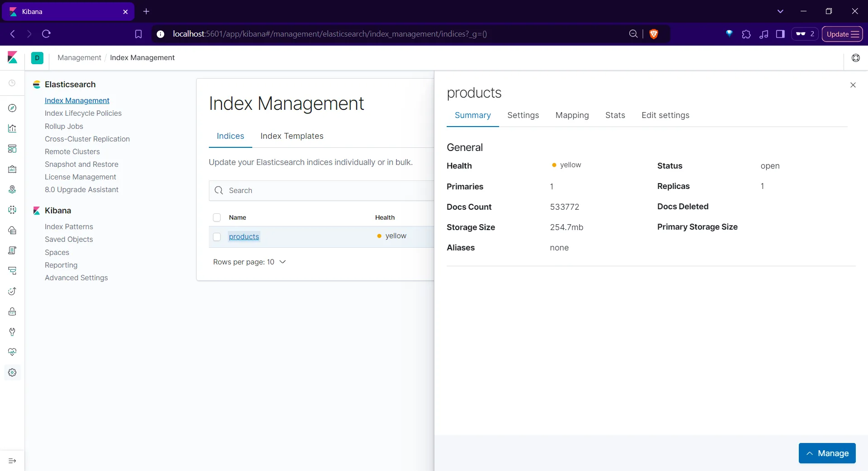Click the Brave shields icon

pyautogui.click(x=653, y=34)
